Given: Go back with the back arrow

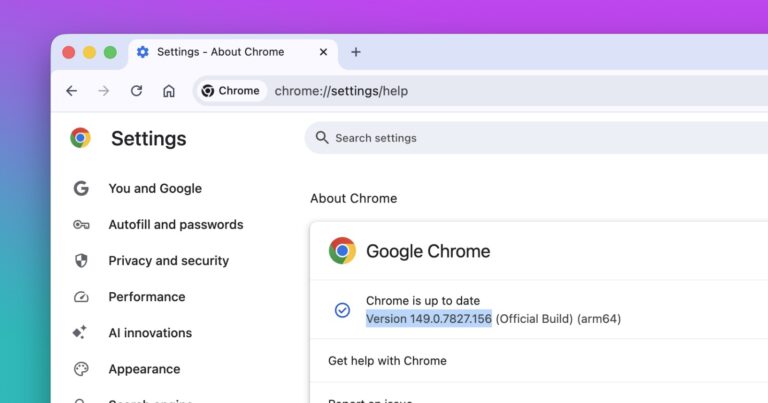Looking at the screenshot, I should tap(72, 91).
